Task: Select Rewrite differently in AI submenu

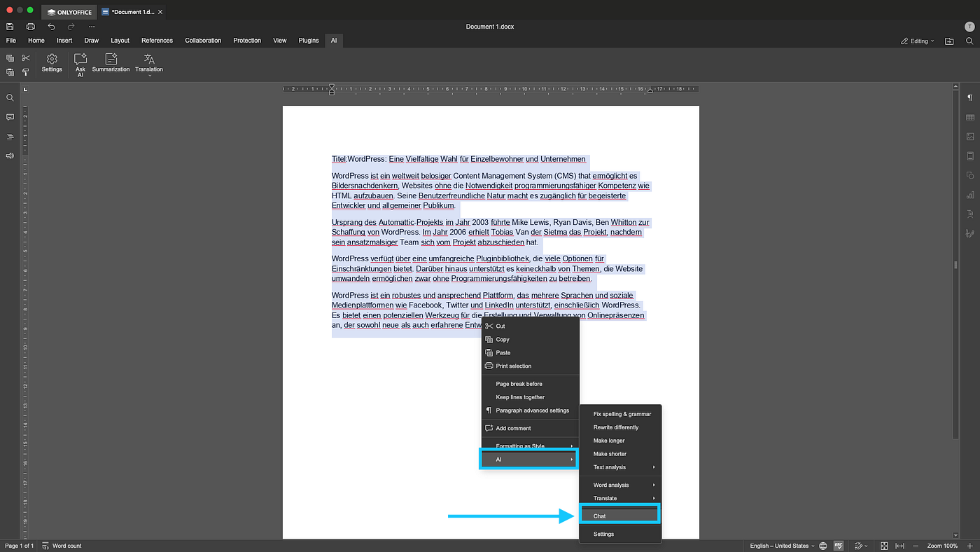Action: (621, 427)
